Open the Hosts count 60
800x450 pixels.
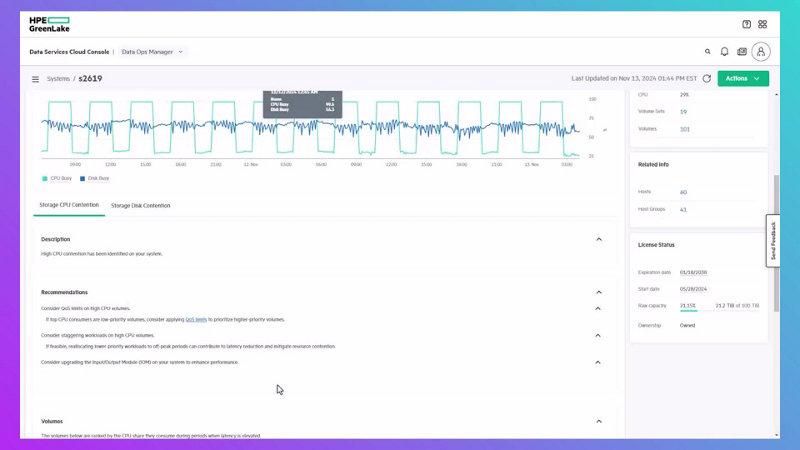point(683,192)
